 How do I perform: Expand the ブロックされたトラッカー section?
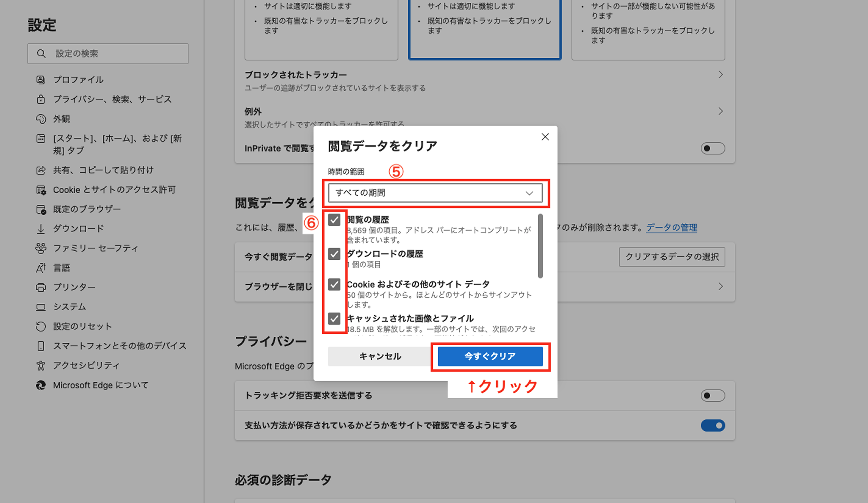pos(721,75)
